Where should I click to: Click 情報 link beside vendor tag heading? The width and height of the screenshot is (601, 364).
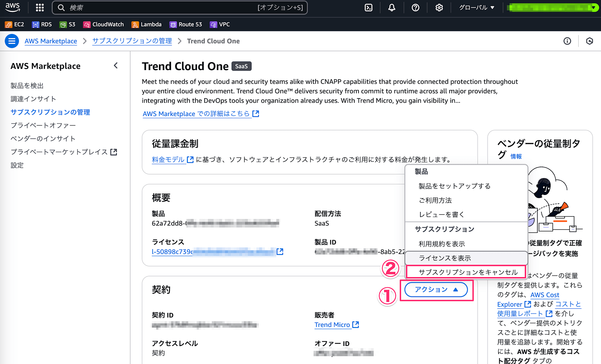(516, 156)
